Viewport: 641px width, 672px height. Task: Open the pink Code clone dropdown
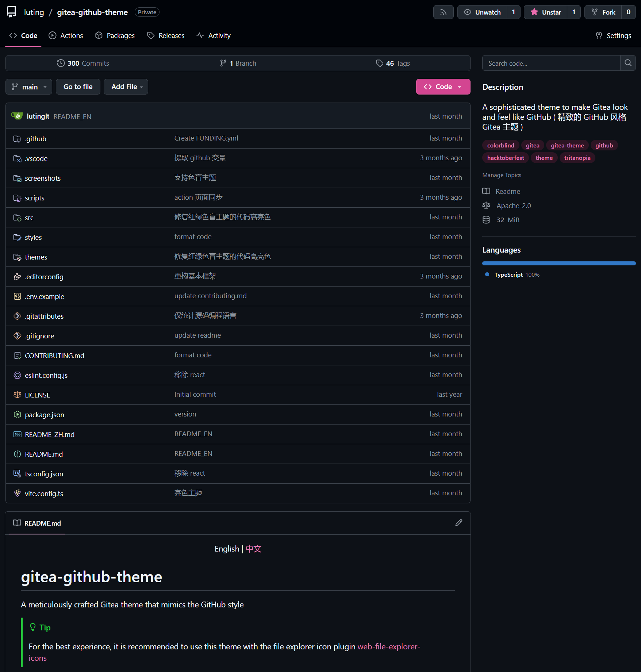click(x=443, y=87)
